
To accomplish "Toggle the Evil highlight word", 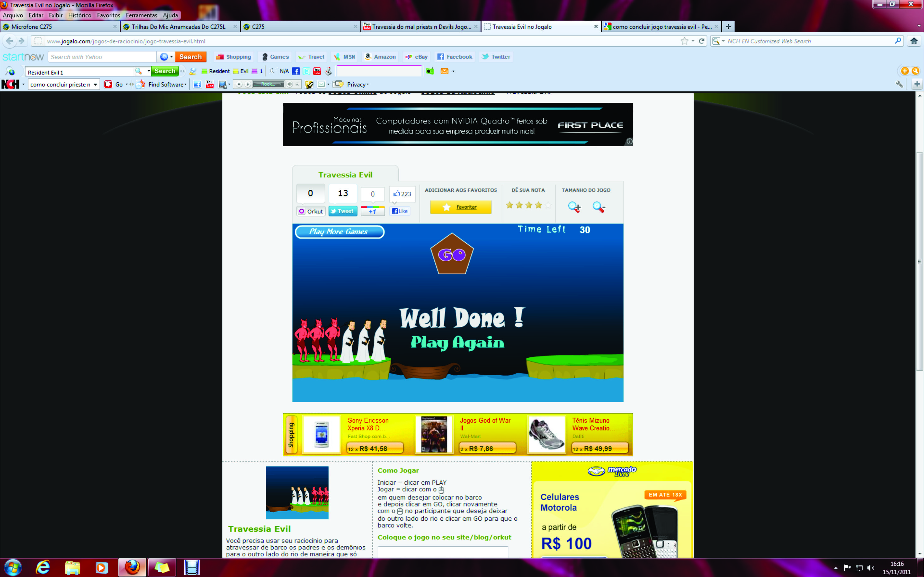I will pyautogui.click(x=240, y=71).
